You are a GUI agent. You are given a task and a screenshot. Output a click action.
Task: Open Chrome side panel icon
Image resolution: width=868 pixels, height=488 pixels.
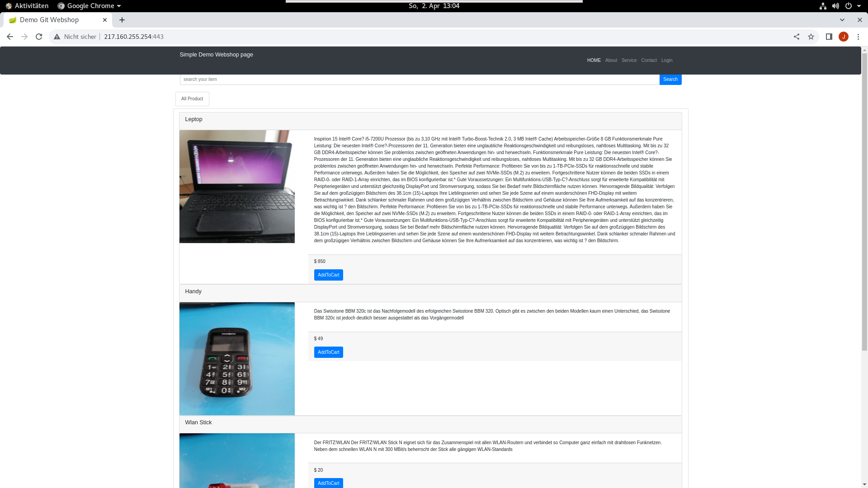pos(829,37)
